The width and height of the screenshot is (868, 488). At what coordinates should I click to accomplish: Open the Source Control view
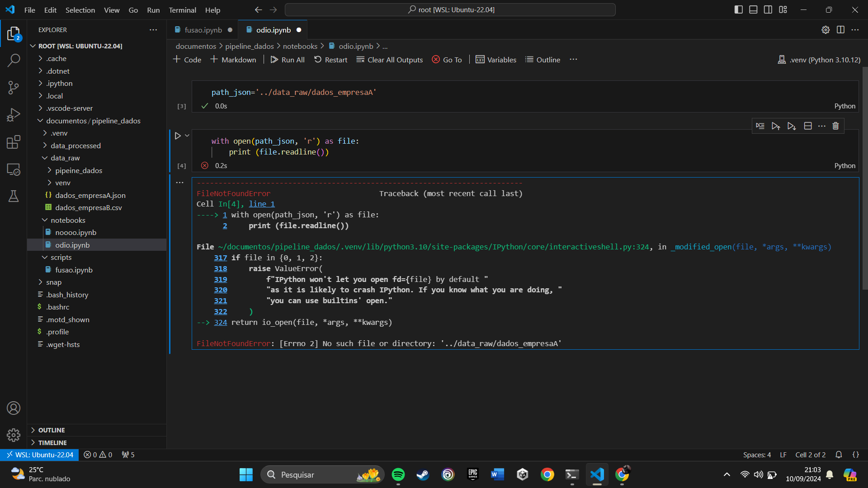pos(14,88)
